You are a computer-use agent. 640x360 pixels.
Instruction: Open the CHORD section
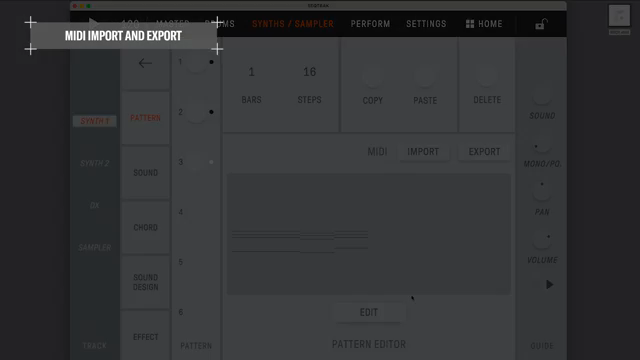(x=145, y=227)
